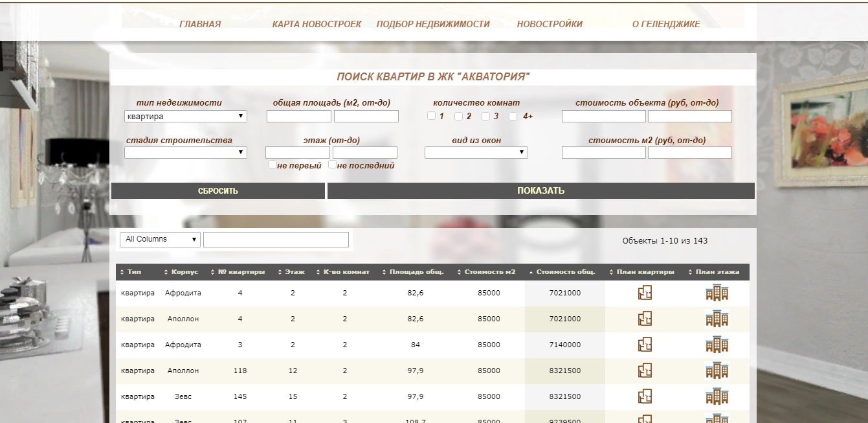The width and height of the screenshot is (868, 423).
Task: Expand the 'стадия строительства' dropdown
Action: coord(186,153)
